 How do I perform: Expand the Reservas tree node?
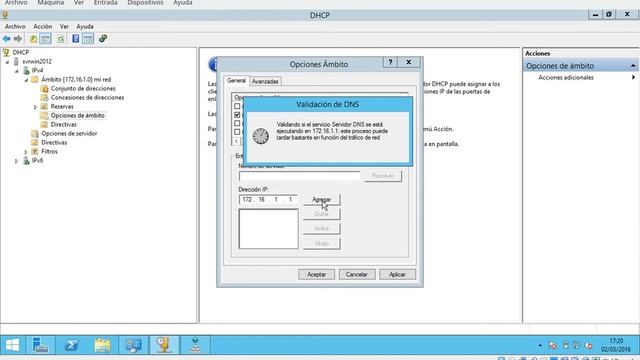36,107
